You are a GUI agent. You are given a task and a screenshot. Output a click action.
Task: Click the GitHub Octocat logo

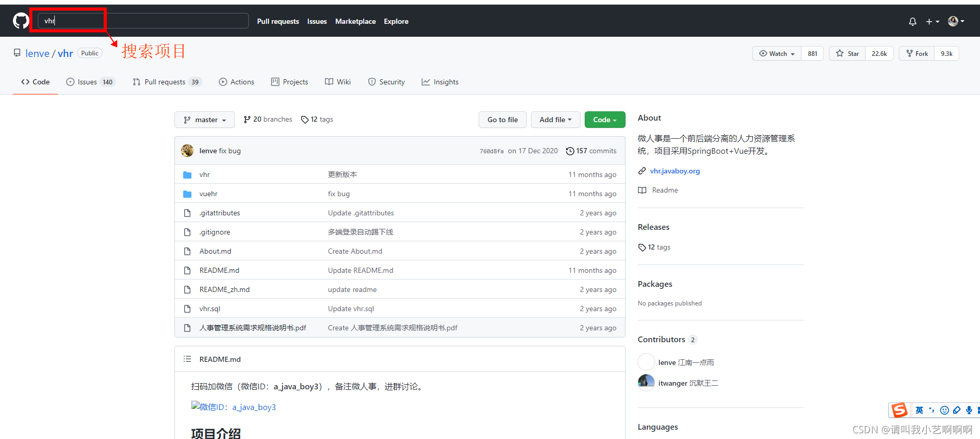click(21, 21)
